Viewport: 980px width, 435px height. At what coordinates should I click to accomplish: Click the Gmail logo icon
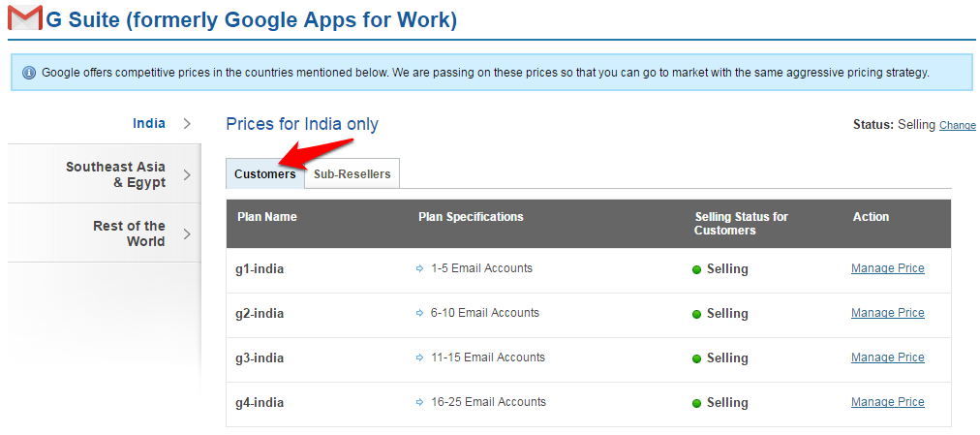pos(24,19)
